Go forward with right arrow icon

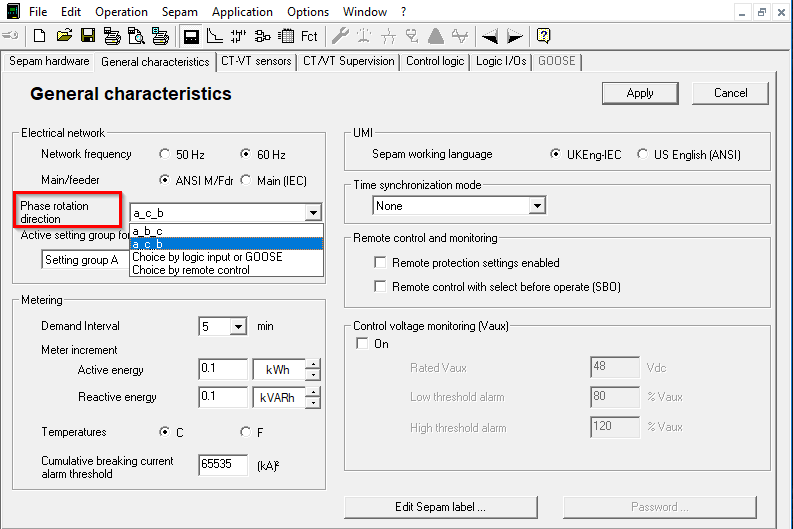tap(514, 36)
